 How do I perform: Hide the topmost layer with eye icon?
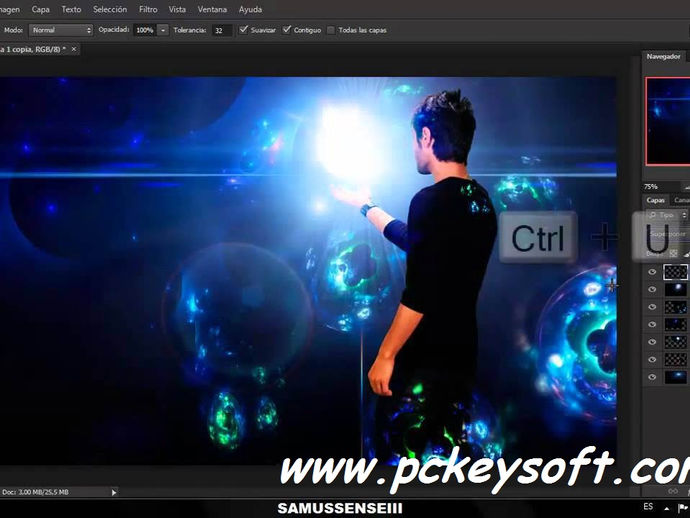pos(652,272)
